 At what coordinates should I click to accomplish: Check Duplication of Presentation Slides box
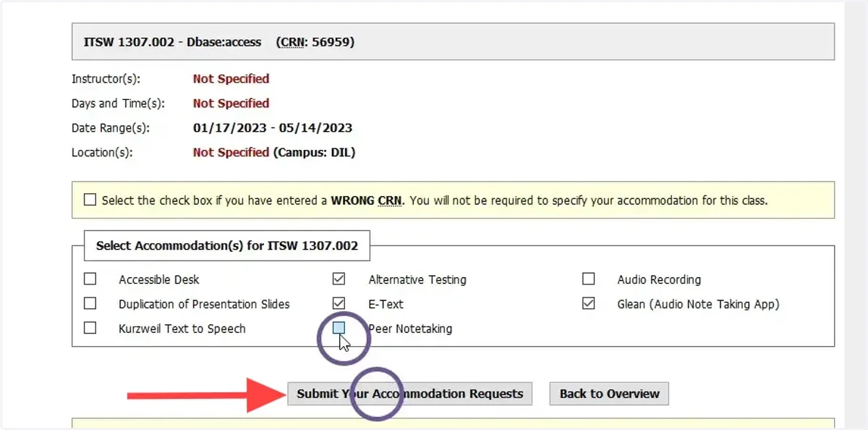click(x=90, y=303)
